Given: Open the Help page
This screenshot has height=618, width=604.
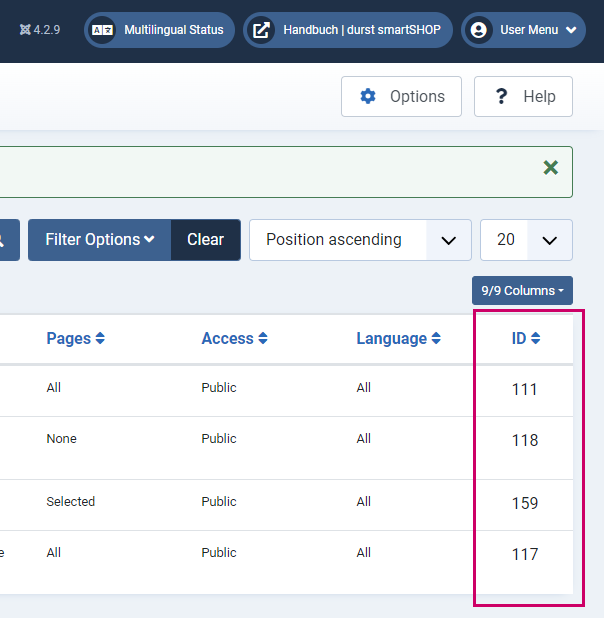Looking at the screenshot, I should pyautogui.click(x=523, y=97).
